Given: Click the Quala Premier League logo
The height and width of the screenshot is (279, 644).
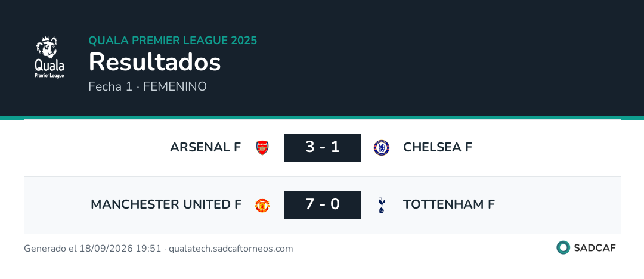Looking at the screenshot, I should pos(49,57).
